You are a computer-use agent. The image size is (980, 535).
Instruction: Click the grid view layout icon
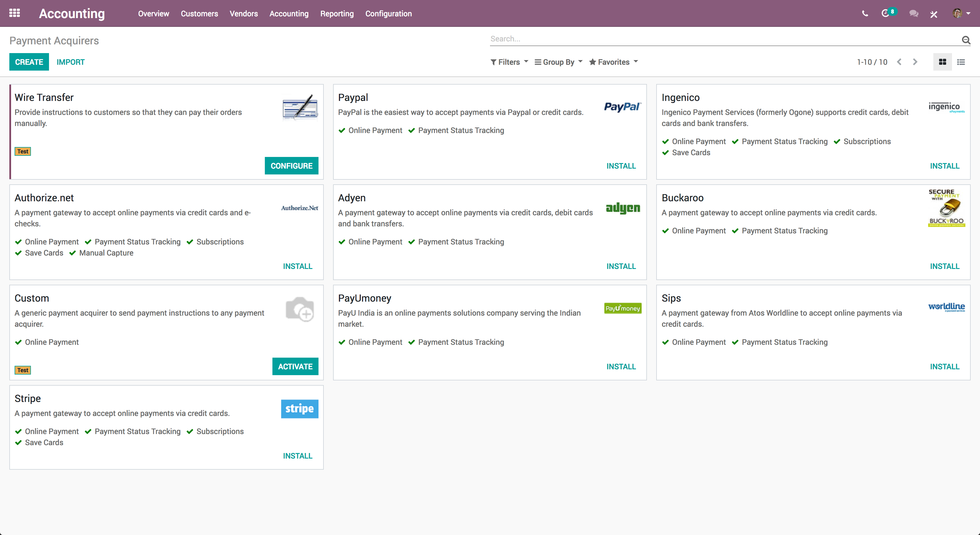(x=942, y=62)
